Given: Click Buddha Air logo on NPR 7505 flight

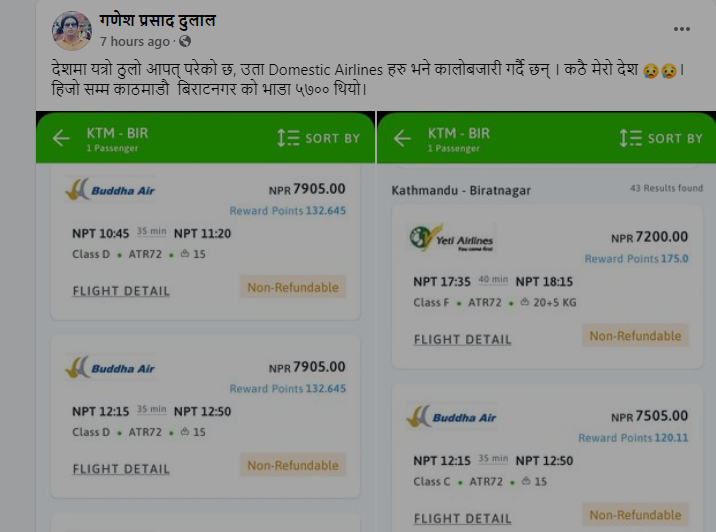Looking at the screenshot, I should [452, 417].
